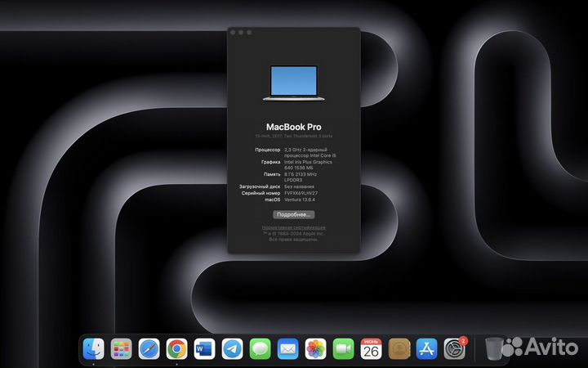Screen dimensions: 588x368
Task: Click the Серийный номер label
Action: click(x=261, y=193)
